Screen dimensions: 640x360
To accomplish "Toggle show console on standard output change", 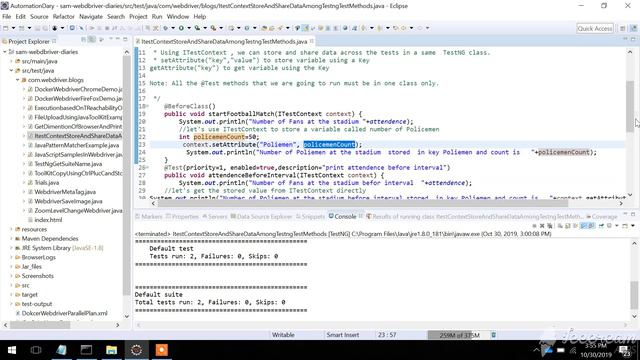I will pos(583,226).
